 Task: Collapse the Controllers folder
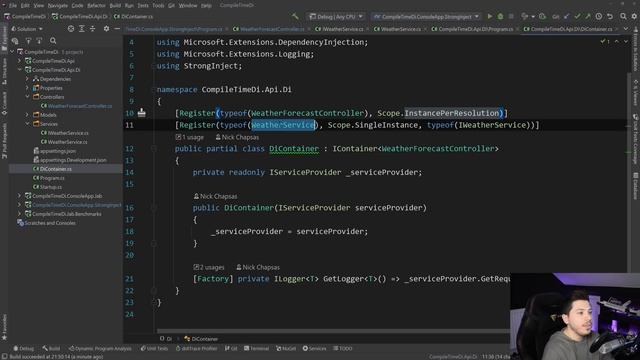tap(27, 97)
